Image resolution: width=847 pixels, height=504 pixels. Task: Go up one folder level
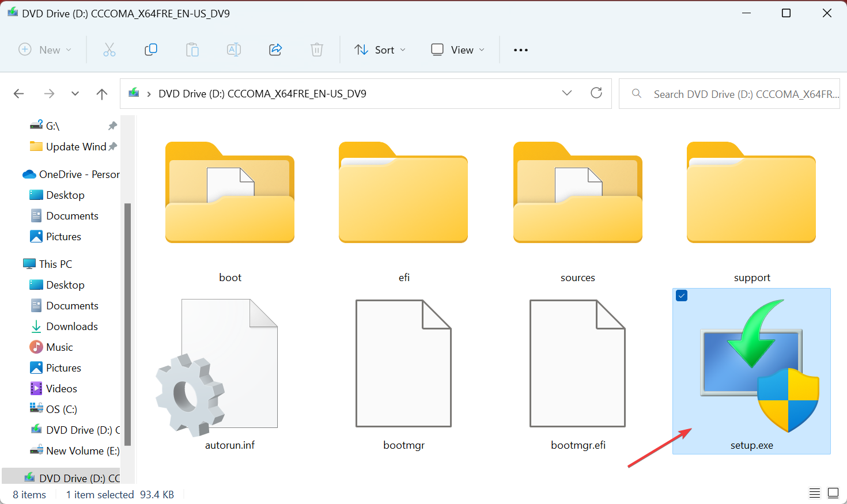102,94
